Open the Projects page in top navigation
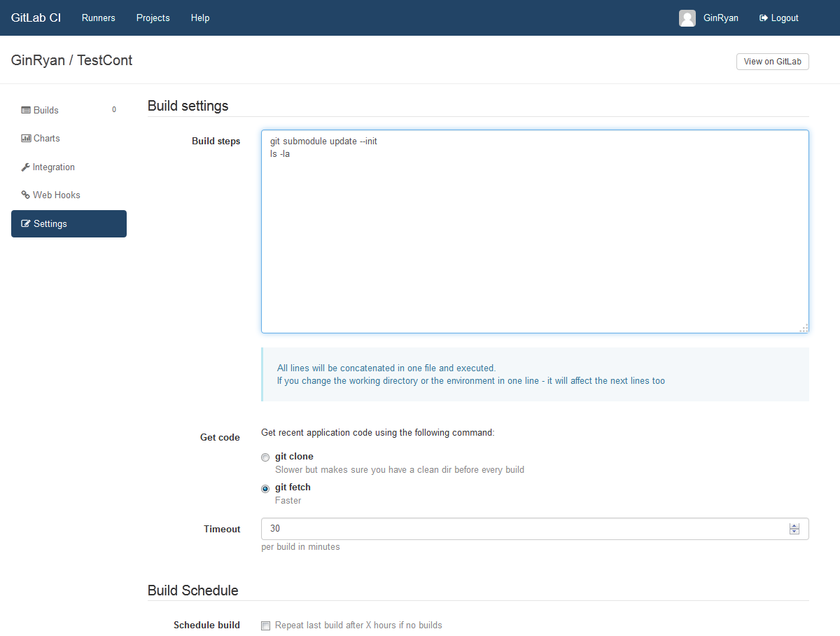The height and width of the screenshot is (636, 840). [153, 18]
